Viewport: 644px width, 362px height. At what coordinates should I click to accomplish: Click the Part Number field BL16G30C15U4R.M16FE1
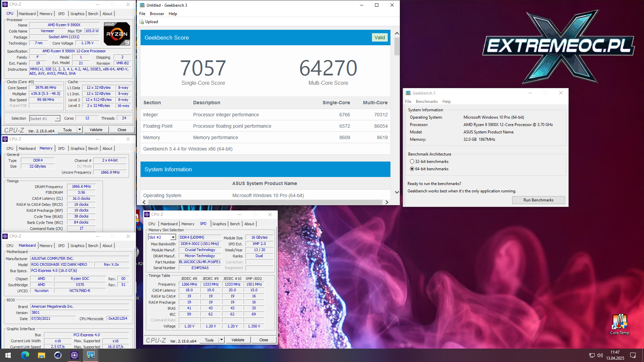(200, 262)
